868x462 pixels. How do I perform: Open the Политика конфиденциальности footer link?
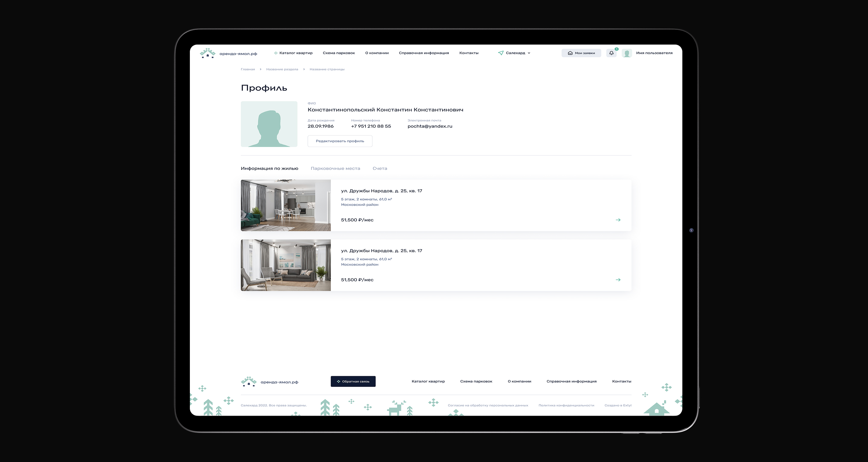click(566, 405)
